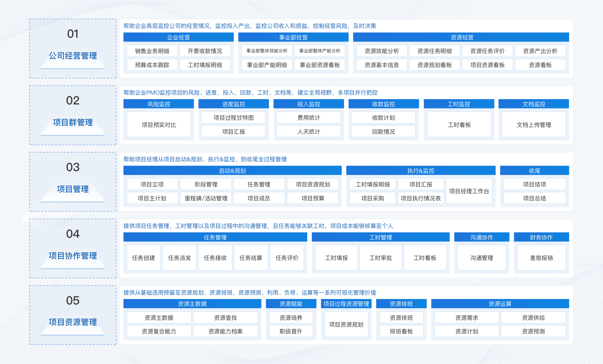Select the 文档上传管理 box

[534, 125]
